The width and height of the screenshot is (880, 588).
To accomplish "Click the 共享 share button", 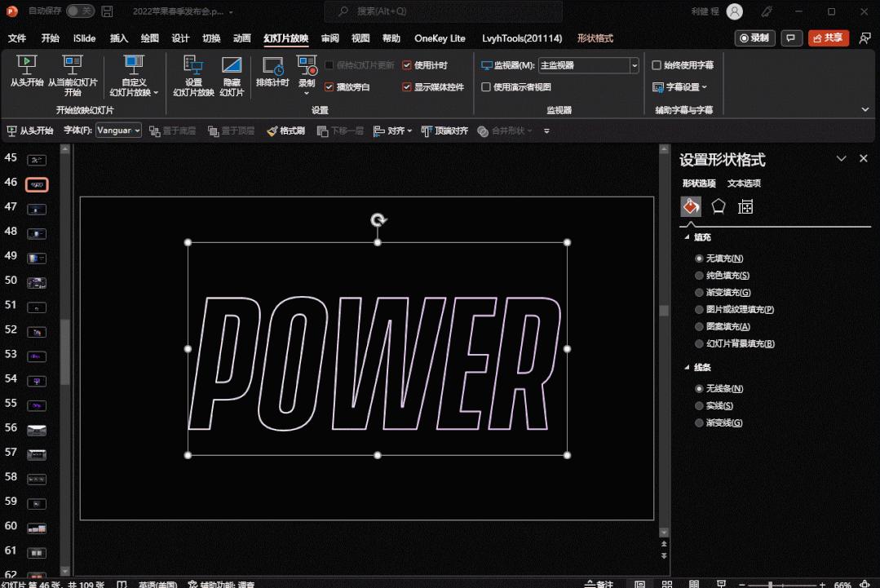I will (828, 38).
